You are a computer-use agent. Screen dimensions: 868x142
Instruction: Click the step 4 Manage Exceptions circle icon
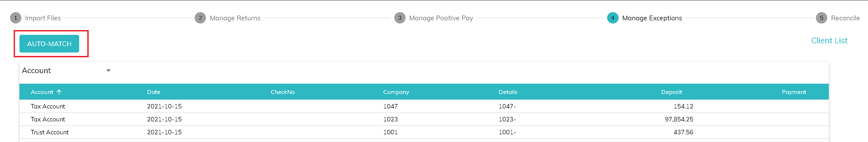pyautogui.click(x=613, y=18)
